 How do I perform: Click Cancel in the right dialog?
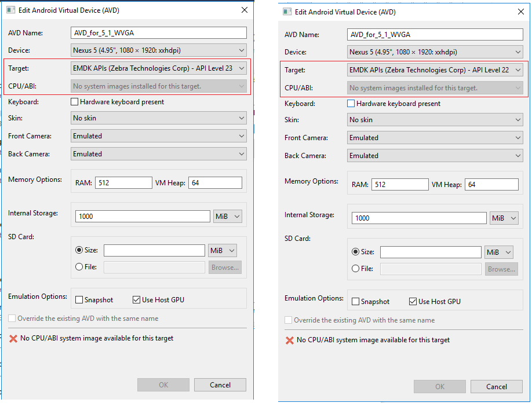click(497, 386)
